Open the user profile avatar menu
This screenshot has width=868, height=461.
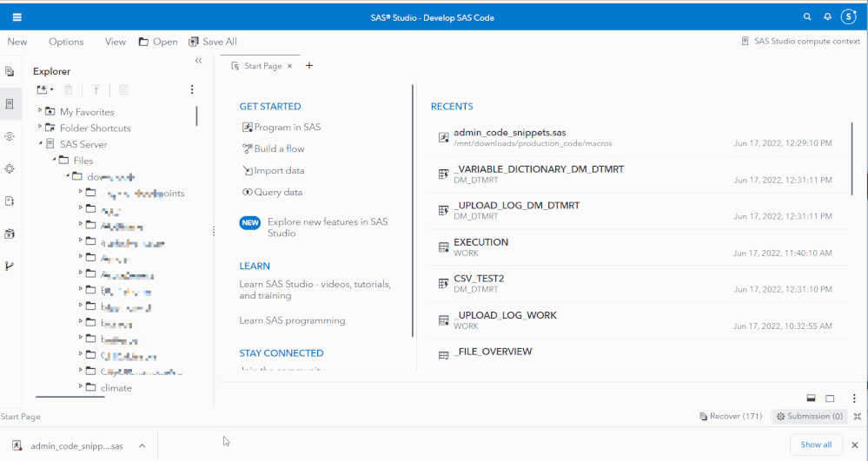click(849, 17)
